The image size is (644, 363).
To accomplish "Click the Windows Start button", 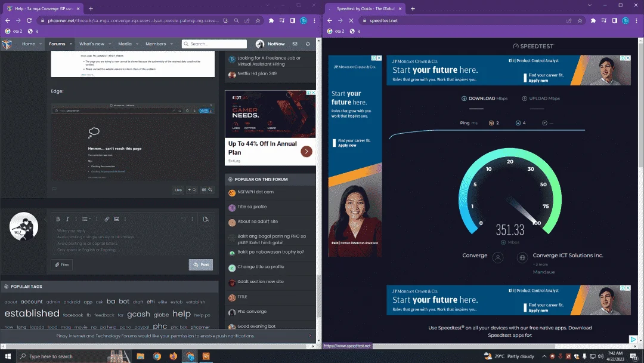I will 8,356.
